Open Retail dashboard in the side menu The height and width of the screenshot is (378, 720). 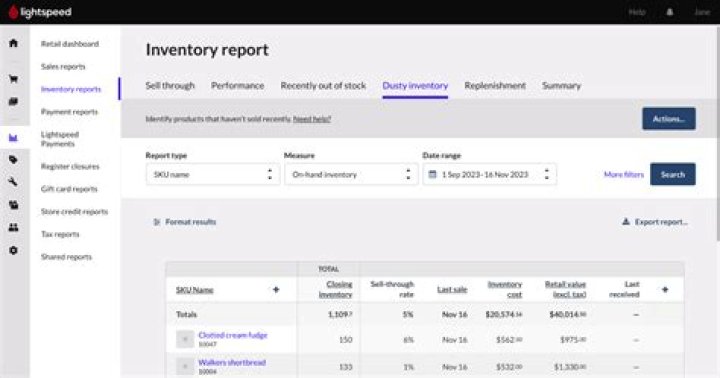[70, 44]
